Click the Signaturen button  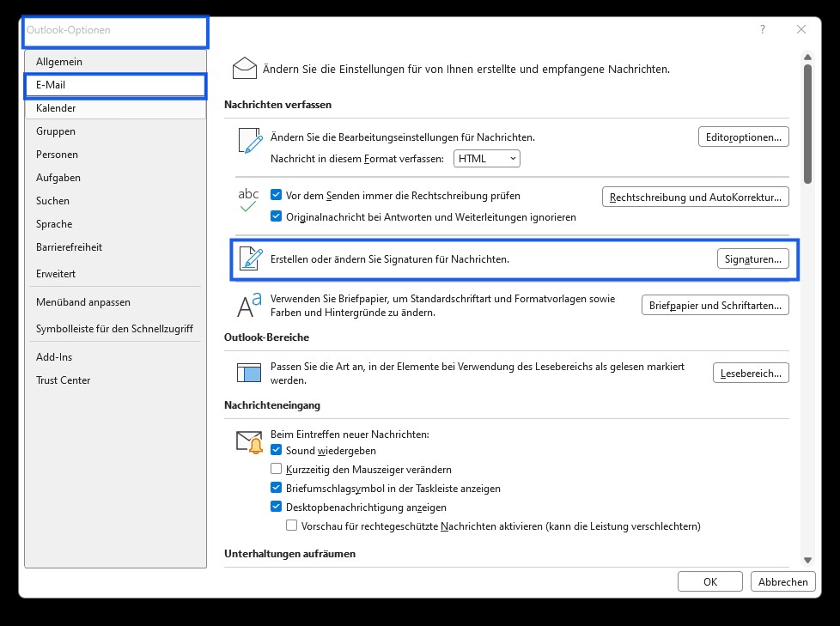(752, 259)
